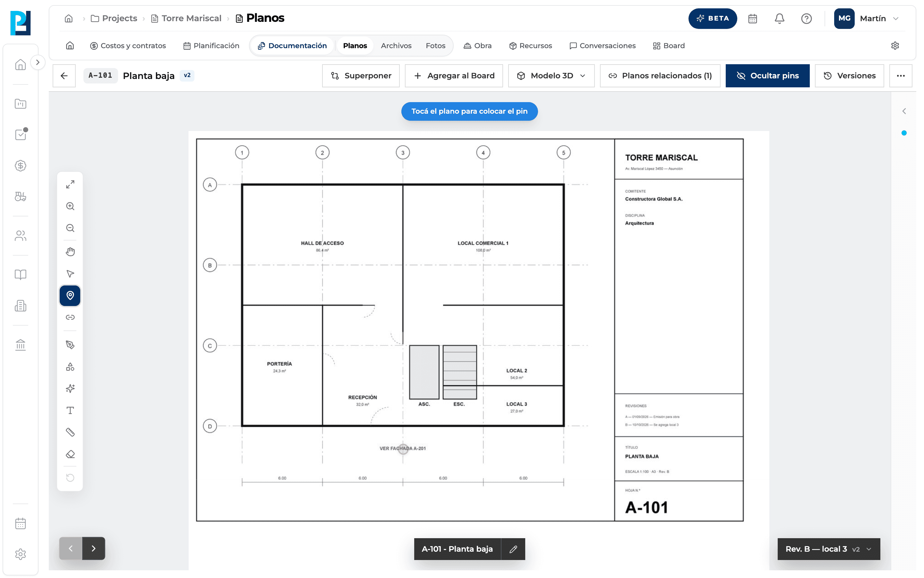
Task: Select the eraser tool
Action: 70,454
